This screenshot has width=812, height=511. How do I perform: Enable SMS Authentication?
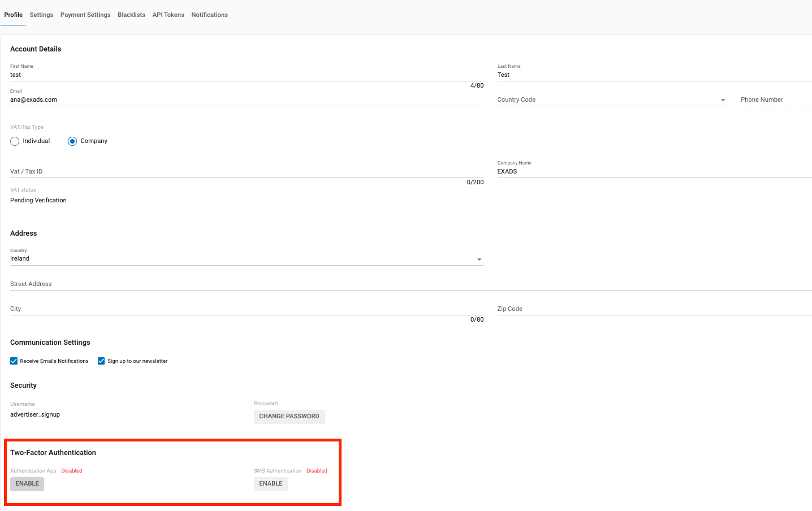[x=270, y=484]
